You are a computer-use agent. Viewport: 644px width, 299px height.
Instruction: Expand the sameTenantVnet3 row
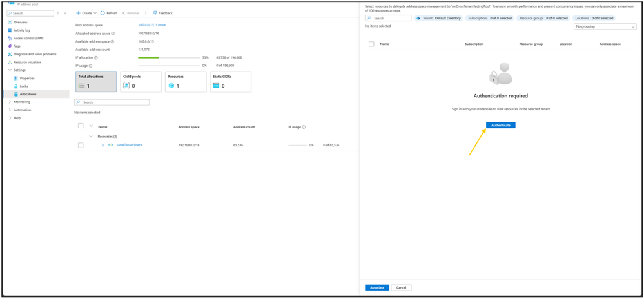(x=102, y=146)
